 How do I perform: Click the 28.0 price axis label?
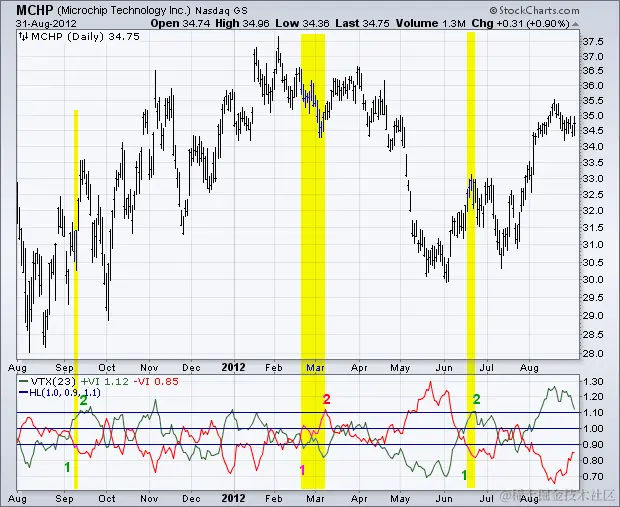pyautogui.click(x=592, y=353)
